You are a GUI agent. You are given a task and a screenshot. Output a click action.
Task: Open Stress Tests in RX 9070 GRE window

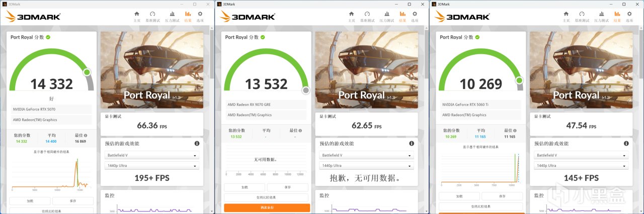pos(387,17)
